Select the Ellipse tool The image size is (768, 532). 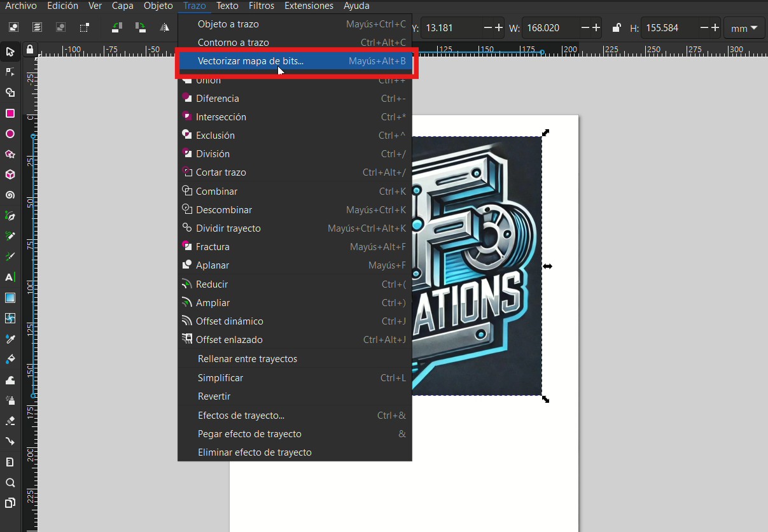click(10, 134)
